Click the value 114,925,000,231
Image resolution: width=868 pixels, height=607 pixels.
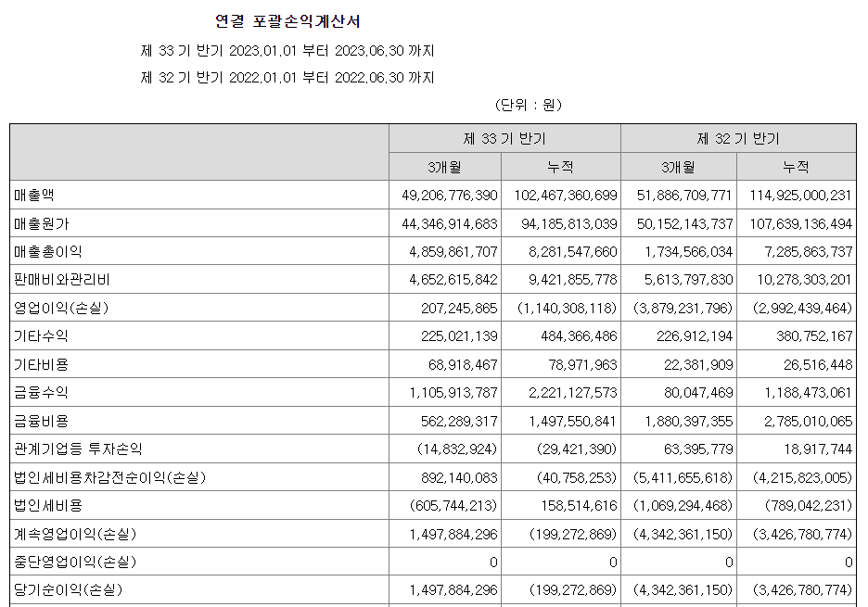pyautogui.click(x=800, y=196)
